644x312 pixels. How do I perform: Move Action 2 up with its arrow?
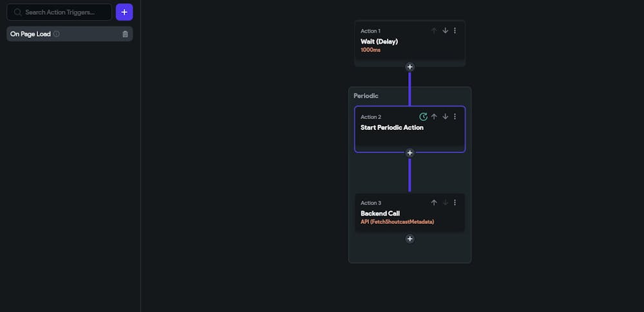(x=434, y=117)
